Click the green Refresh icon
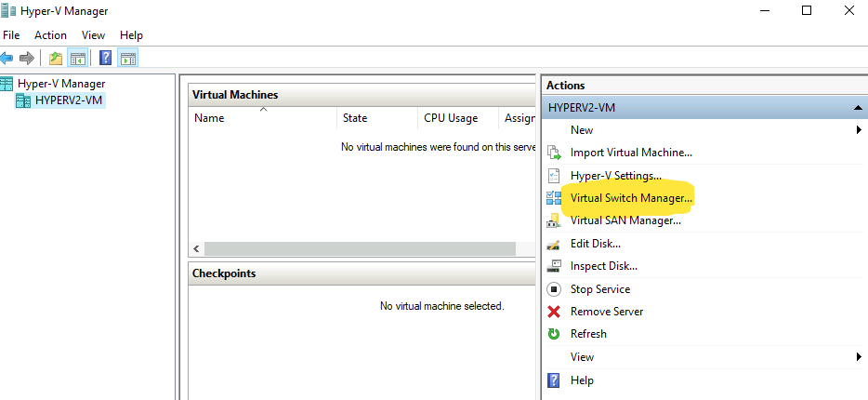Screen dimensions: 868x400 [554, 334]
